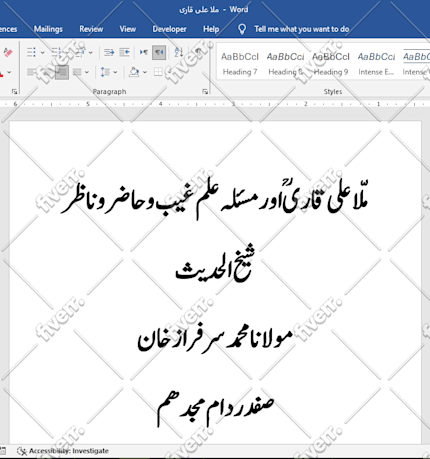Click the horizontal ruler at mark 4
The width and height of the screenshot is (430, 459).
[x=161, y=104]
